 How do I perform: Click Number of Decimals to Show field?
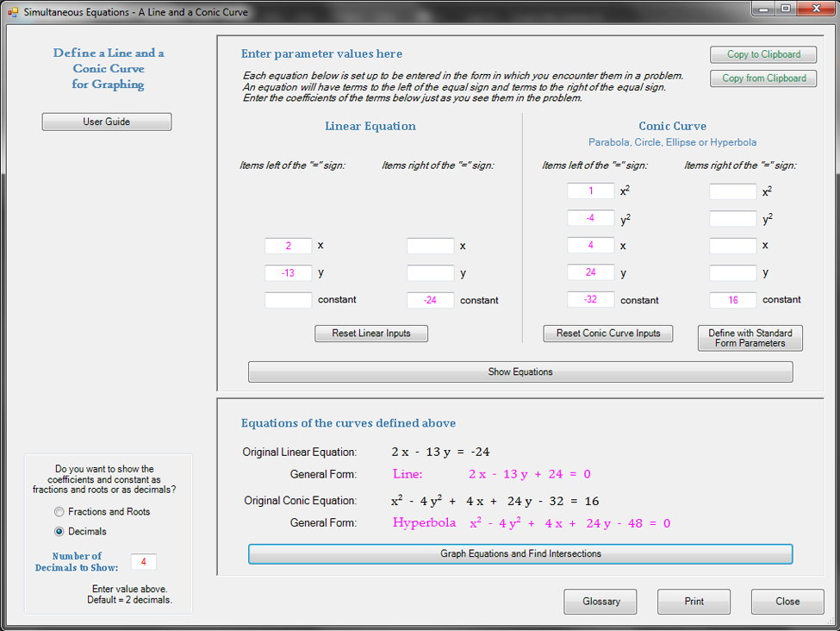(x=144, y=562)
